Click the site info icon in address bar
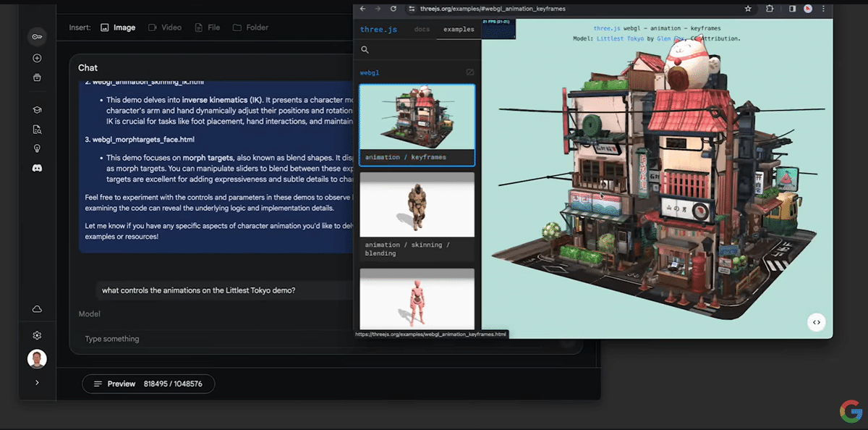 412,9
